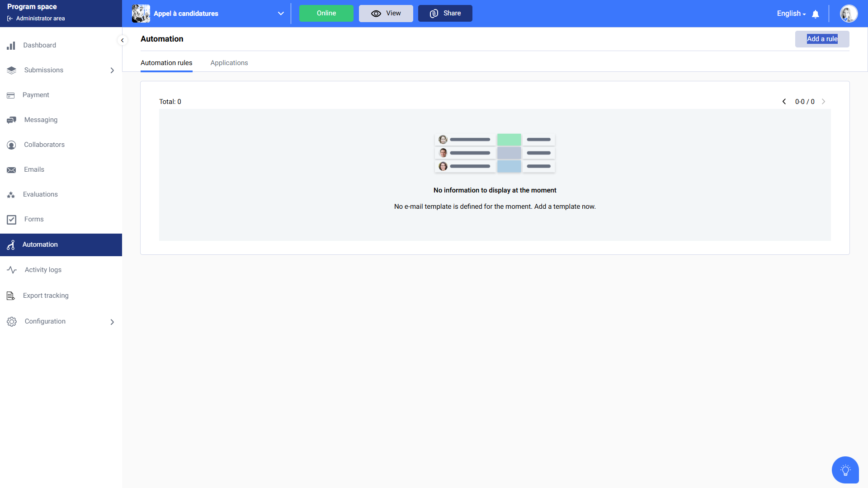Collapse the sidebar with the arrow toggle

point(122,40)
